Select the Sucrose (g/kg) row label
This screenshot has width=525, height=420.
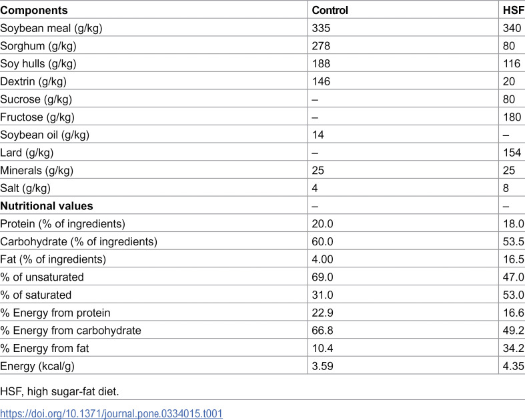point(36,99)
